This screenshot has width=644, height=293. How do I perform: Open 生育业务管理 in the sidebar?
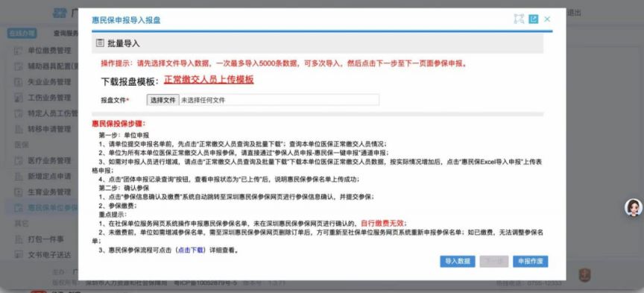point(49,192)
